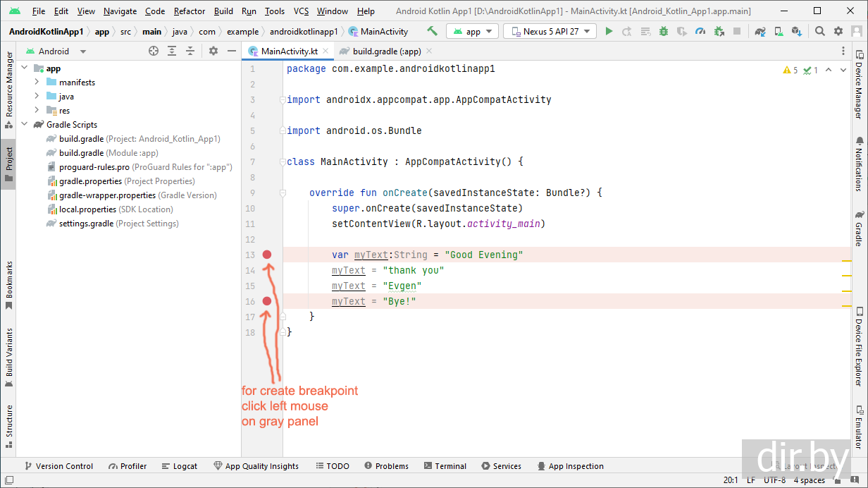The height and width of the screenshot is (488, 868).
Task: Open Logcat from the bottom bar
Action: 180,466
